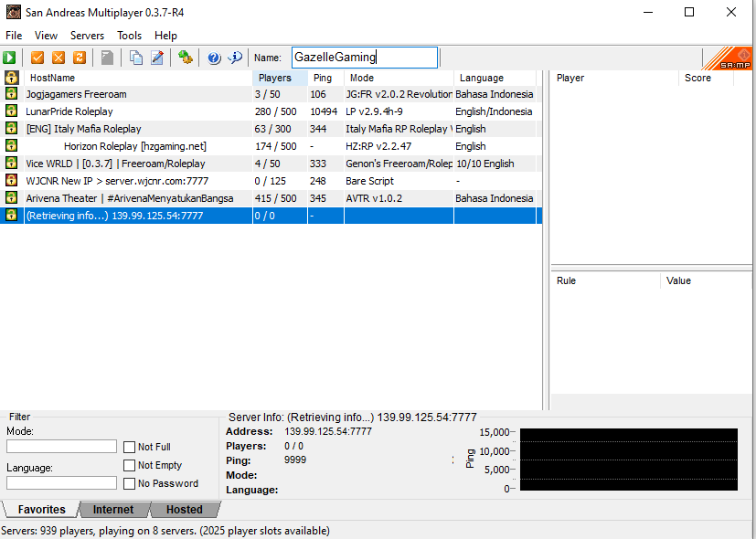Open Settings via the gear icon
The height and width of the screenshot is (539, 756).
(x=186, y=58)
